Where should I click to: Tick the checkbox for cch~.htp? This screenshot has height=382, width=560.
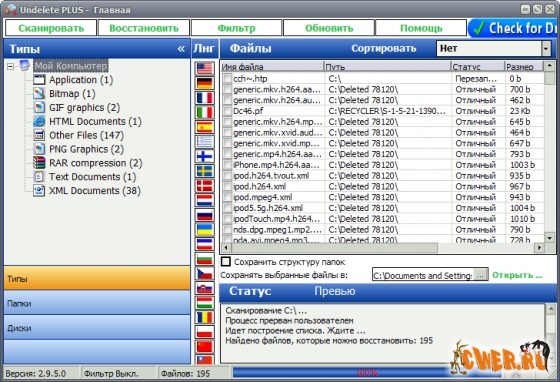[227, 78]
